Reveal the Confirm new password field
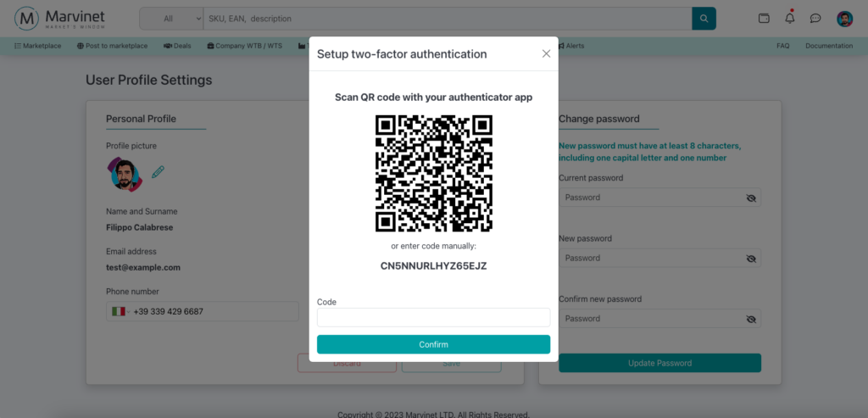 point(750,320)
